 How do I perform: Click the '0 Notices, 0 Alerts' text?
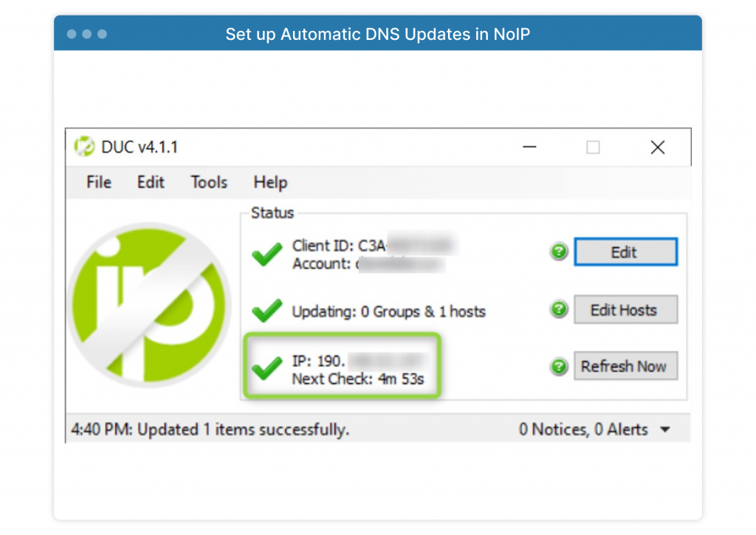coord(583,429)
